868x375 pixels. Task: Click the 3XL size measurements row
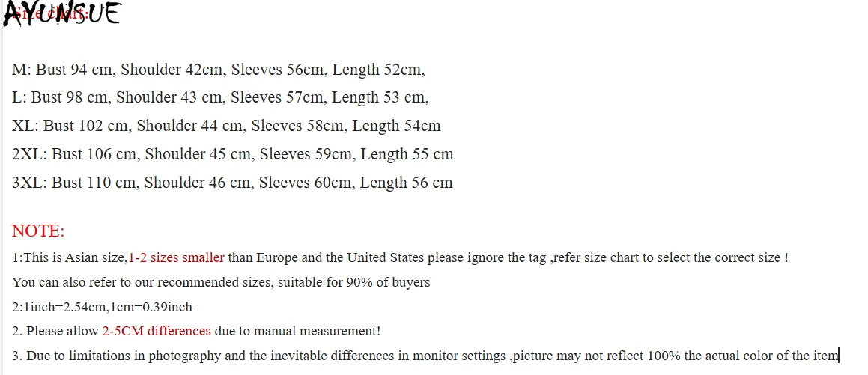pos(232,183)
